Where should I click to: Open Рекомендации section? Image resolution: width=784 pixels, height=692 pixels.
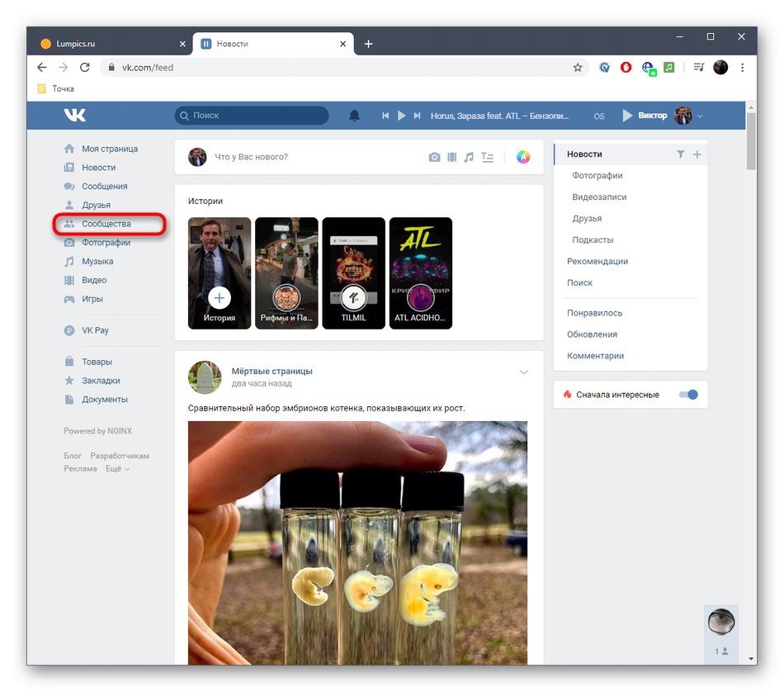597,261
